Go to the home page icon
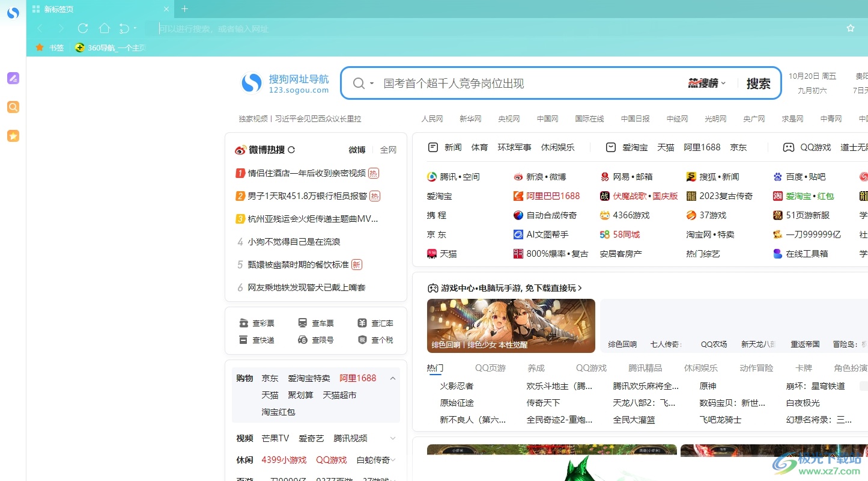 (x=105, y=28)
